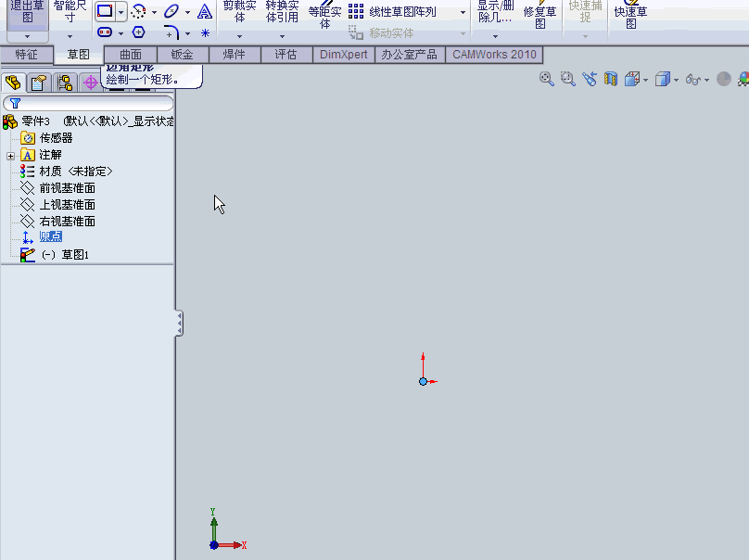This screenshot has width=749, height=560.
Task: Activate the corner rectangle sketch tool
Action: 103,11
